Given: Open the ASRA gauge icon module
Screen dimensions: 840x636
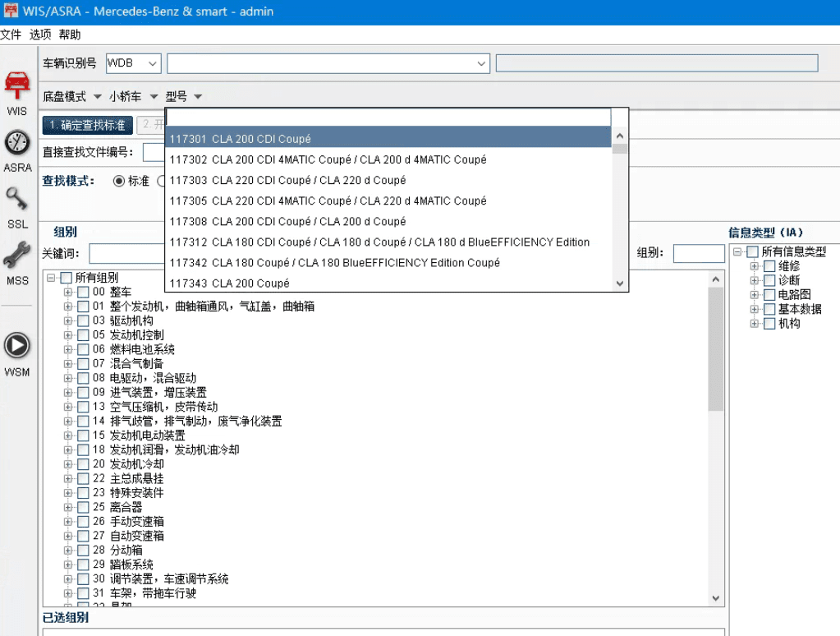Looking at the screenshot, I should click(x=16, y=143).
